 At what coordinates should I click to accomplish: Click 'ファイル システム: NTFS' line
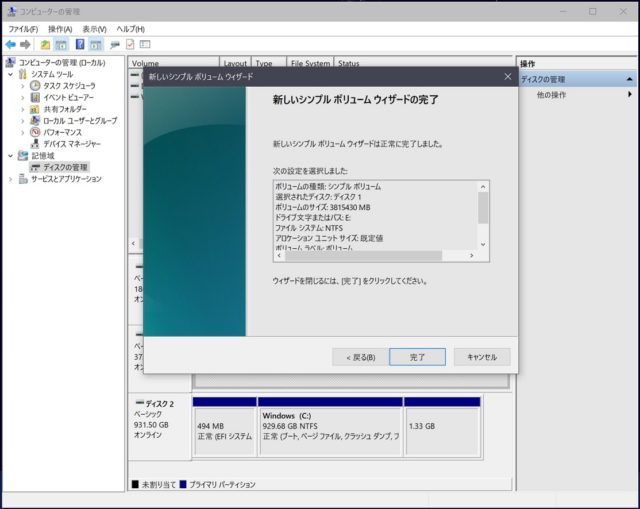click(x=309, y=228)
